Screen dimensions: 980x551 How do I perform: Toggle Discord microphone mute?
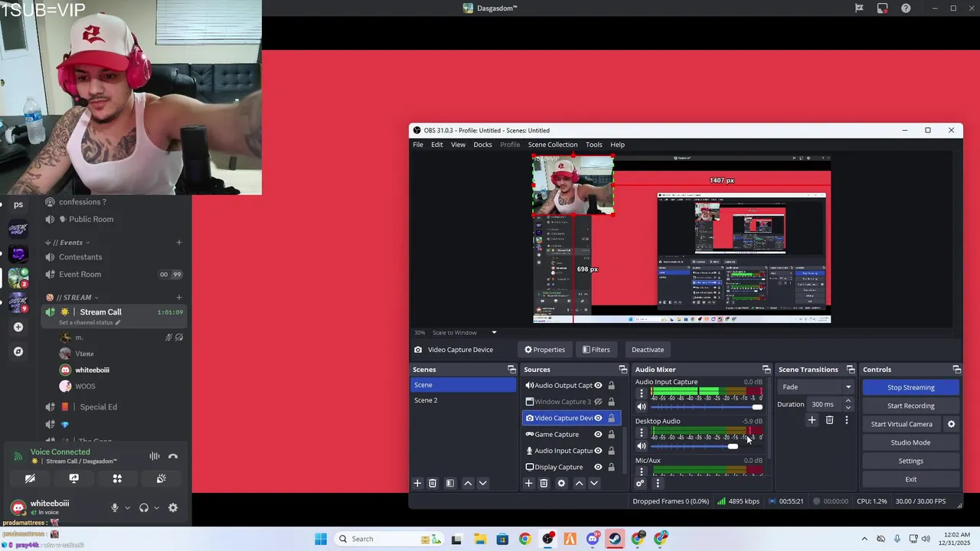115,507
